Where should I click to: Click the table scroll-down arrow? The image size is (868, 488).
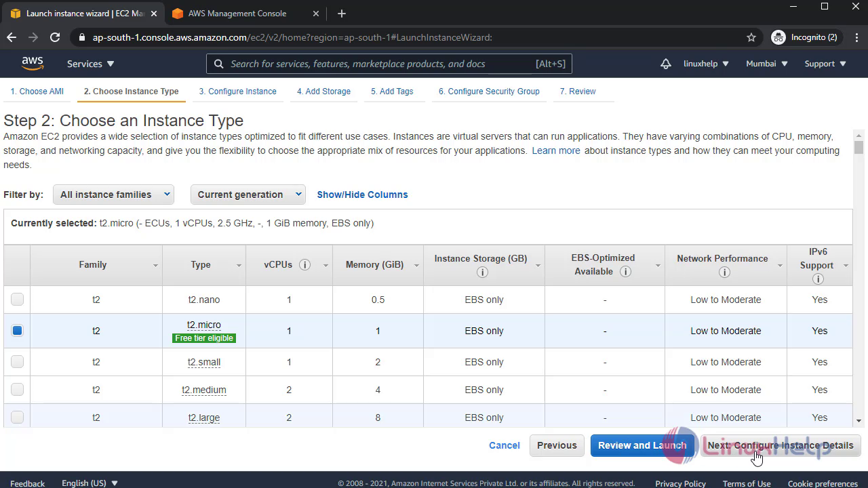(x=859, y=420)
